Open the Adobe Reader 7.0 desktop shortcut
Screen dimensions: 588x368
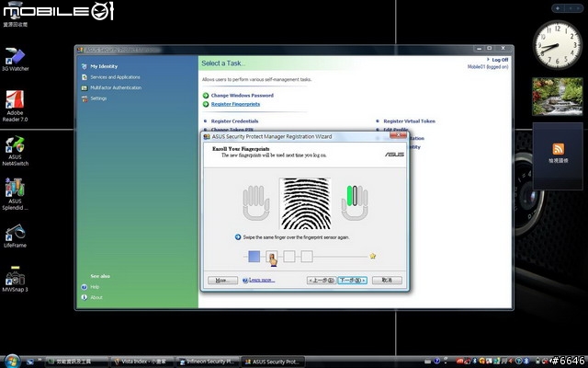15,106
